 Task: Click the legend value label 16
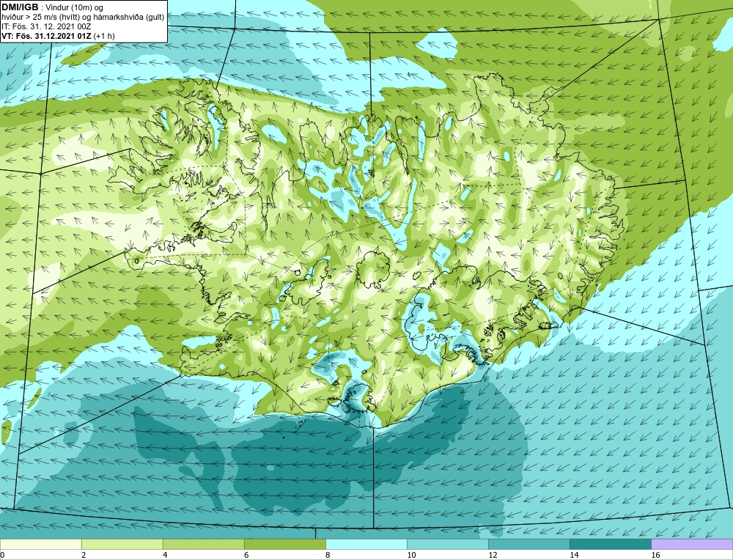(655, 555)
